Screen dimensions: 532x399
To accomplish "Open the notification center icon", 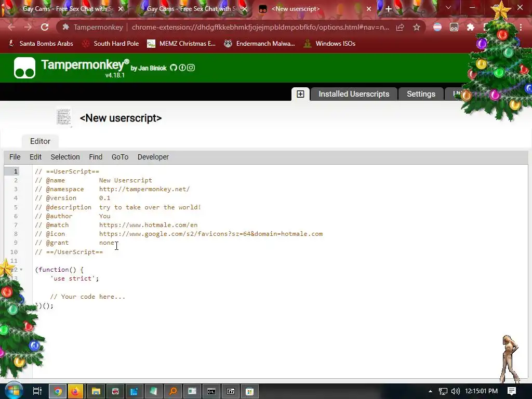I will pos(512,391).
